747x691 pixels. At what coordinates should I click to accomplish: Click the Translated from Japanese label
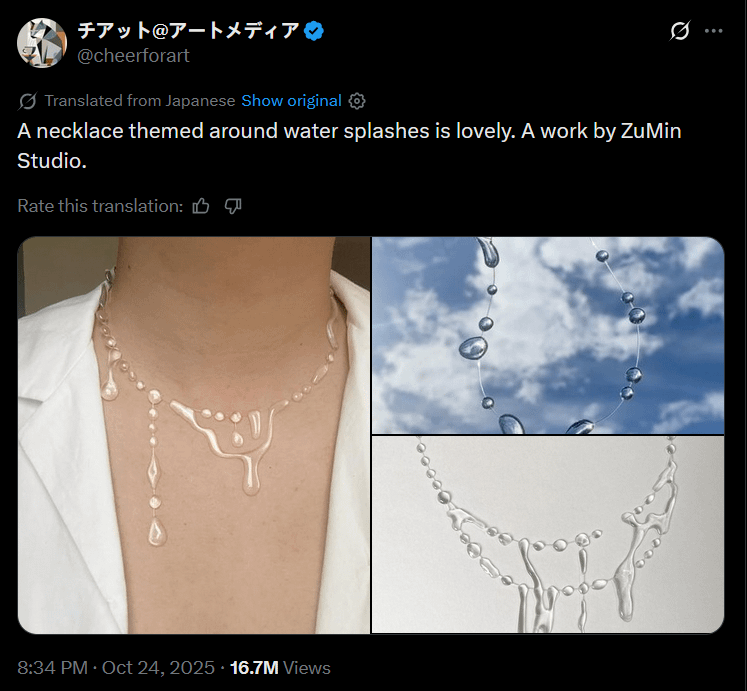140,101
